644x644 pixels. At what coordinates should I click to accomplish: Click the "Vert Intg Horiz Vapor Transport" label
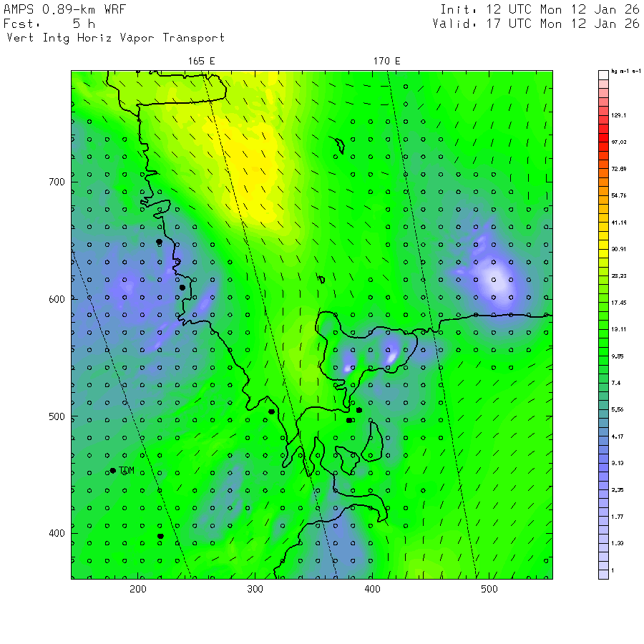pos(116,38)
